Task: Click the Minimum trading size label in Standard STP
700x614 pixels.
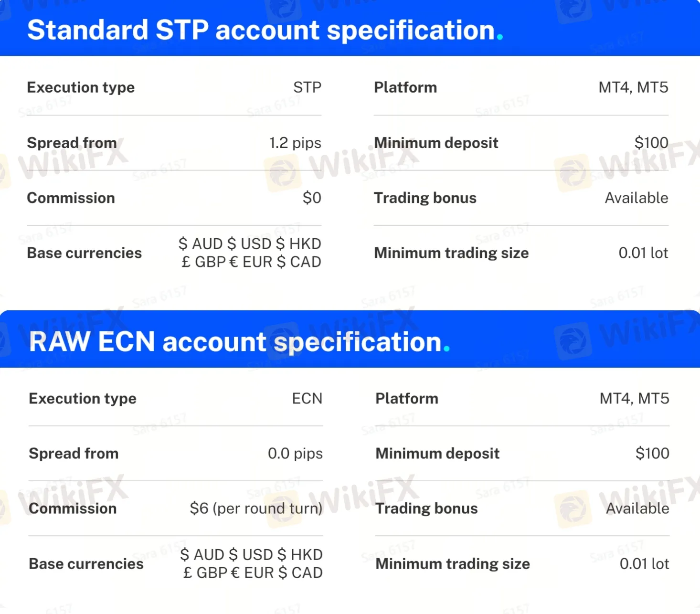Action: click(x=451, y=253)
